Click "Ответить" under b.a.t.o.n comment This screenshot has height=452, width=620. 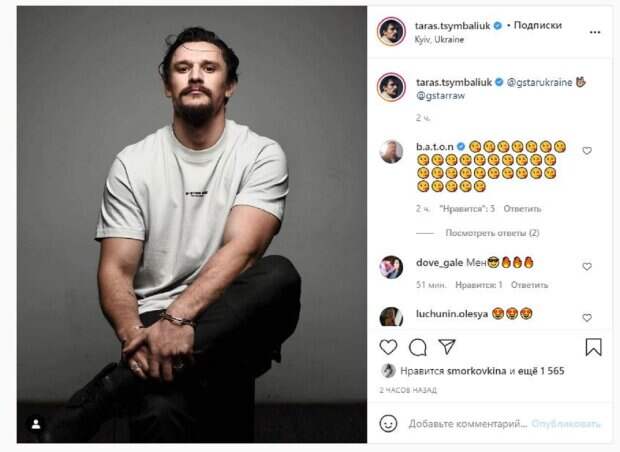tap(522, 209)
